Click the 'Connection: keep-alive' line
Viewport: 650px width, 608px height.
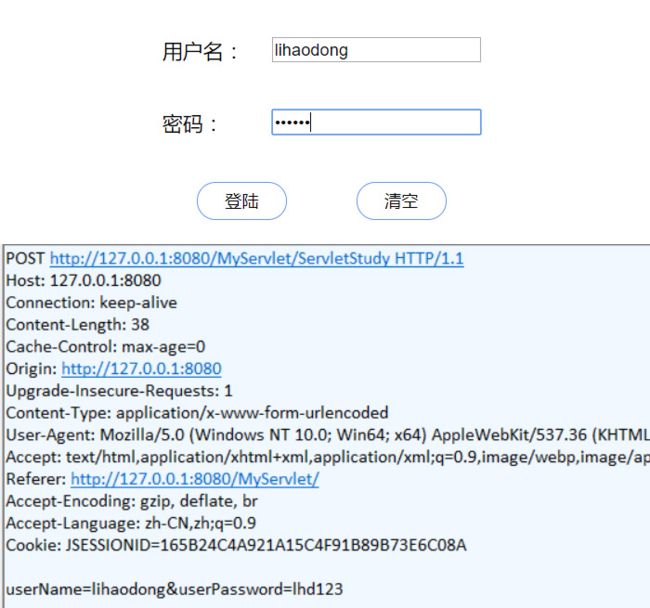click(92, 303)
